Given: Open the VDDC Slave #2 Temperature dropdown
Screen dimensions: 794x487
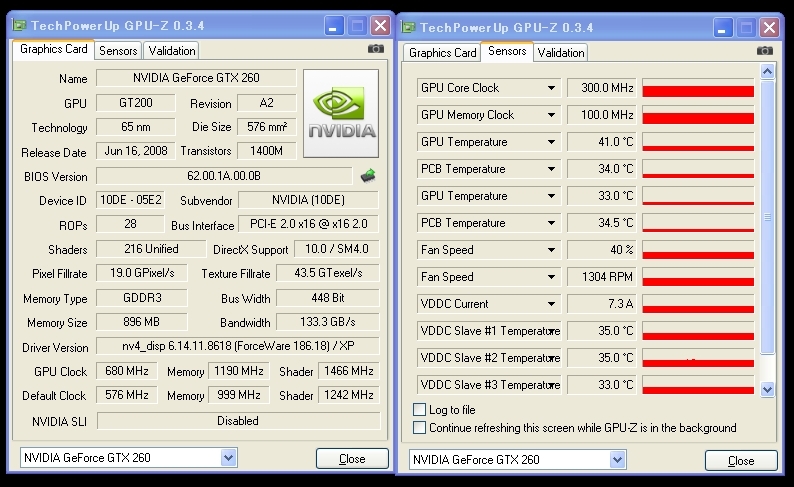Looking at the screenshot, I should point(551,358).
